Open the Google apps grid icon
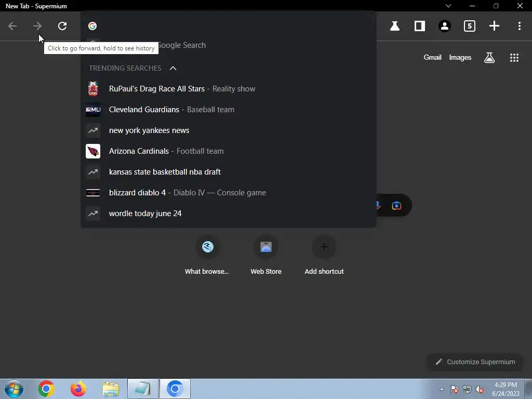 (x=514, y=58)
